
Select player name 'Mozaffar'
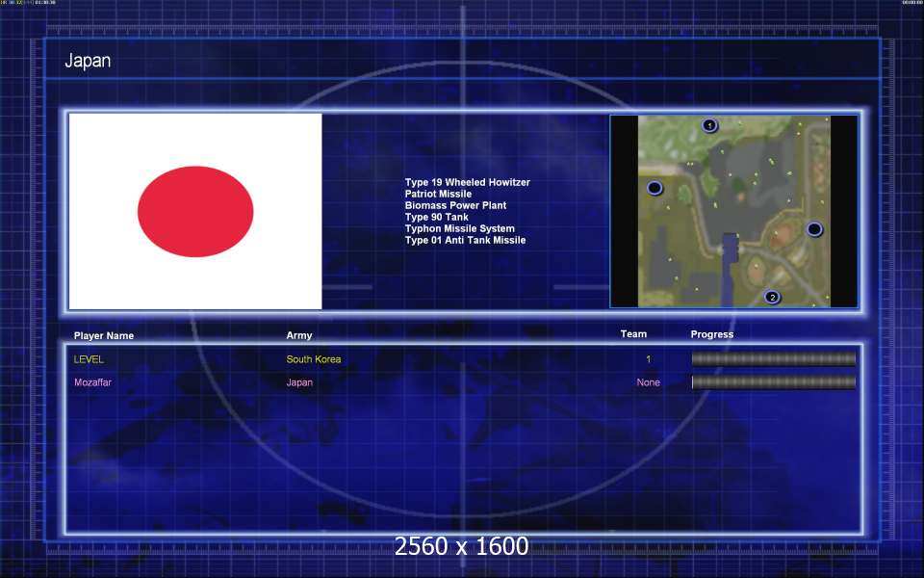tap(93, 382)
